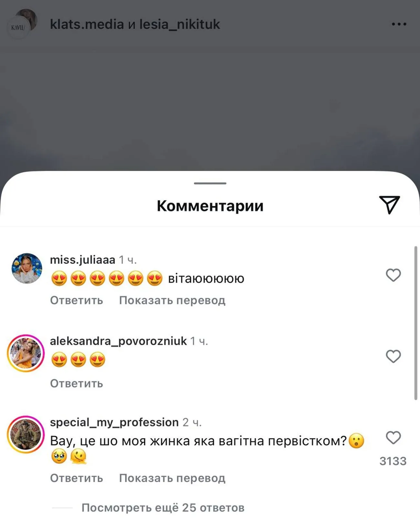Like aleksandra_povorozniuk's comment with heart

[x=393, y=356]
